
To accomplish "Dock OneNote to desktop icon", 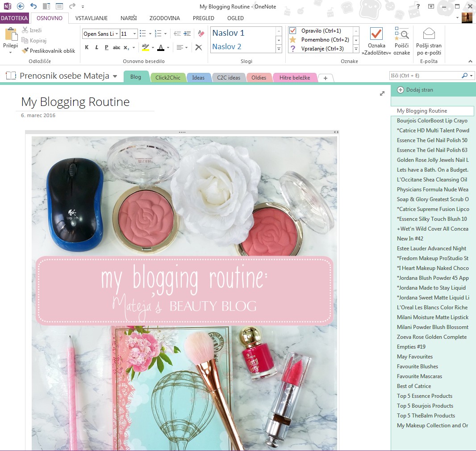I will tap(46, 6).
